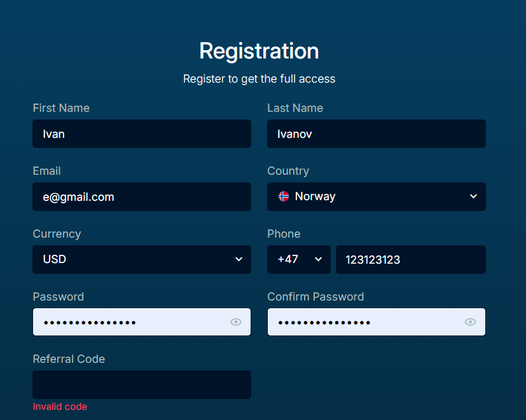
Task: Click into the Last Name field
Action: [x=376, y=134]
